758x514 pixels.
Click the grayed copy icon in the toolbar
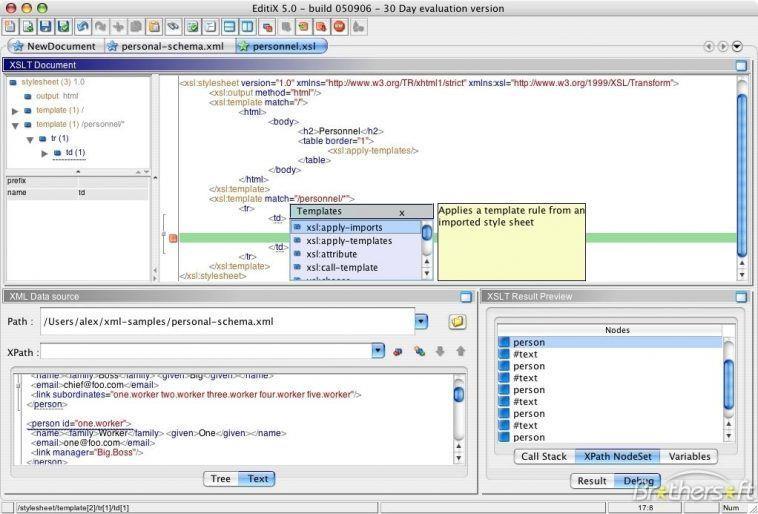pos(136,26)
